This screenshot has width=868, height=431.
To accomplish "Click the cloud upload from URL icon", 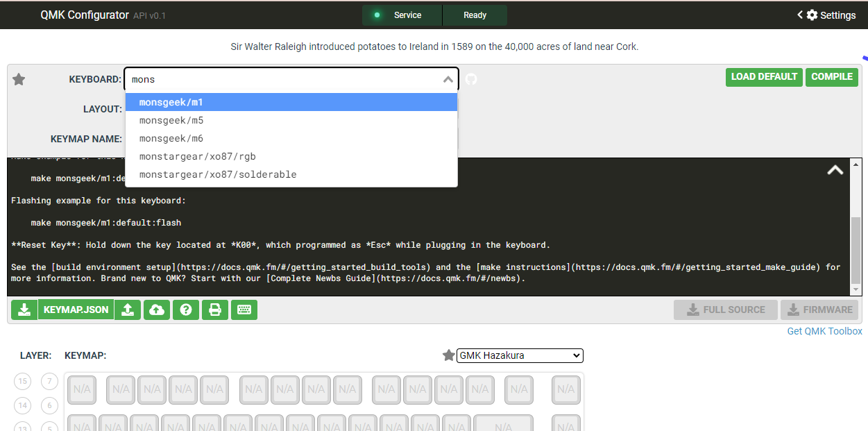I will point(157,310).
